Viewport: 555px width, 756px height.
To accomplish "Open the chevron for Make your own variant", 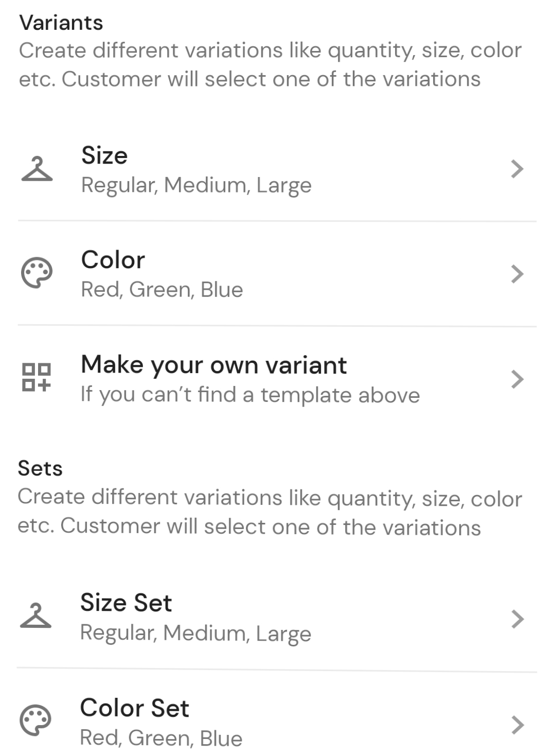I will 517,379.
